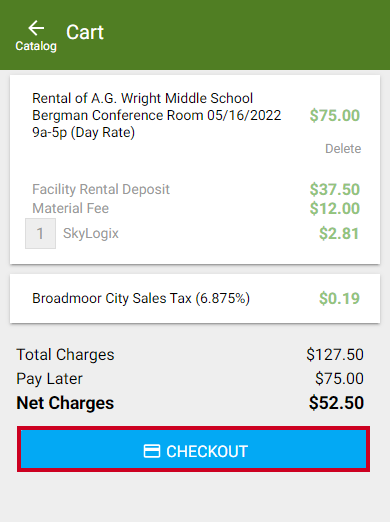Click the Catalog label under the arrow
Image resolution: width=390 pixels, height=522 pixels.
36,46
